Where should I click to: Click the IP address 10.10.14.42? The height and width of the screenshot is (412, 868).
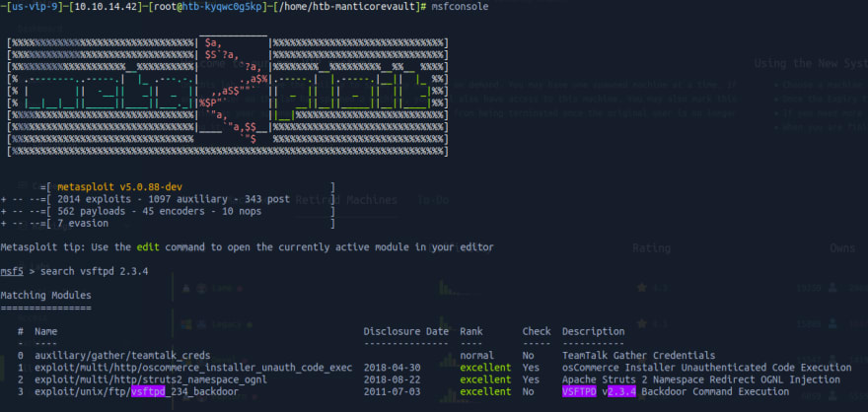[x=107, y=7]
